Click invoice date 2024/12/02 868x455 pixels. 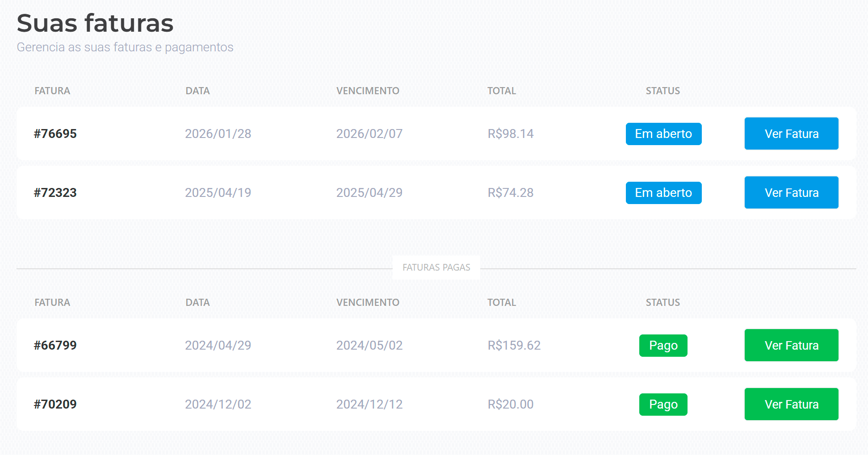pyautogui.click(x=218, y=404)
